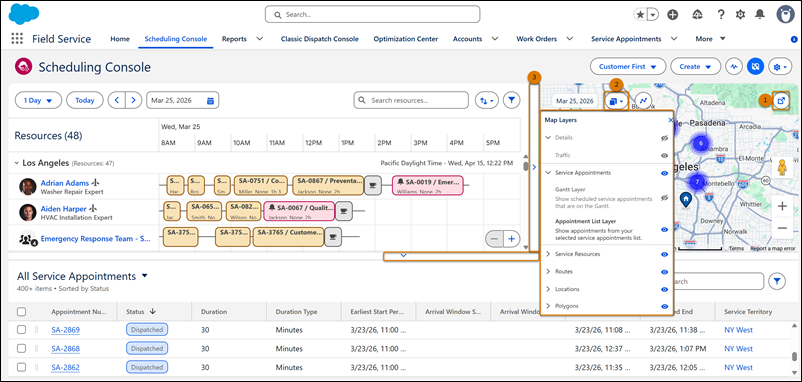Open the More navigation menu
The height and width of the screenshot is (382, 802).
[710, 39]
